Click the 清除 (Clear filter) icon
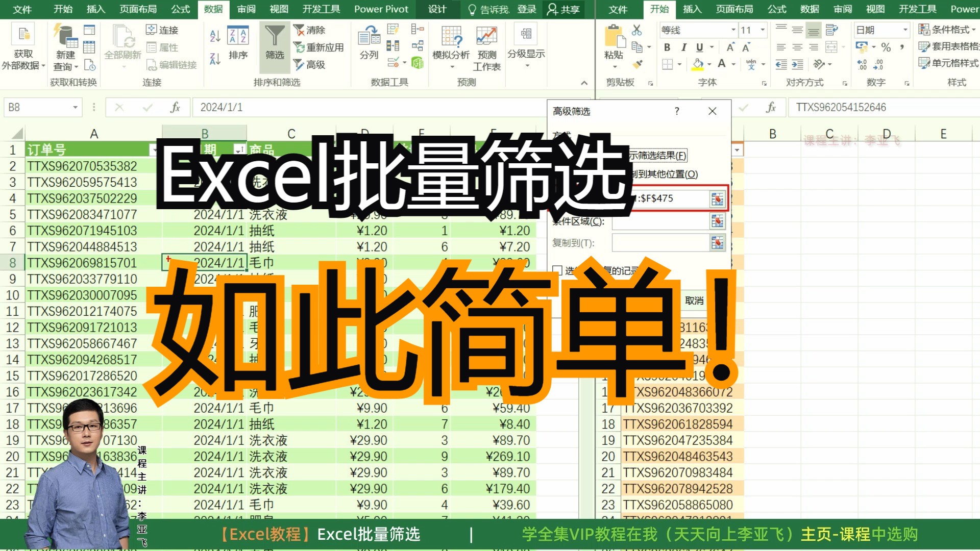The width and height of the screenshot is (980, 551). pyautogui.click(x=309, y=30)
